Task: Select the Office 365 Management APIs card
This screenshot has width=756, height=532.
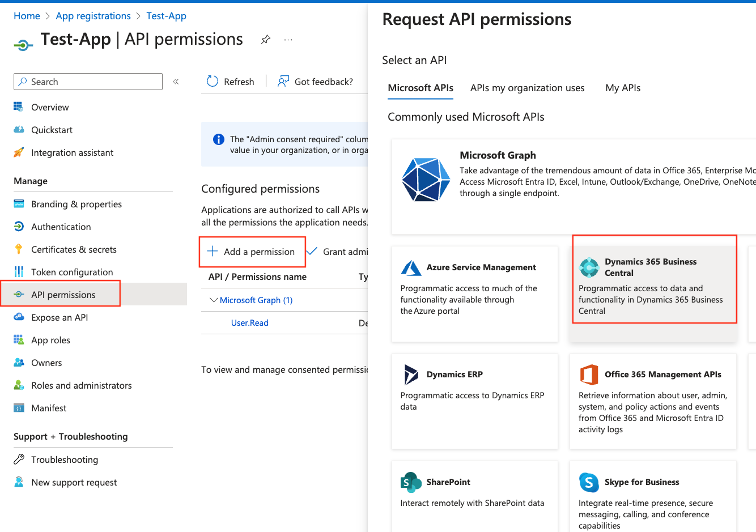Action: tap(653, 402)
